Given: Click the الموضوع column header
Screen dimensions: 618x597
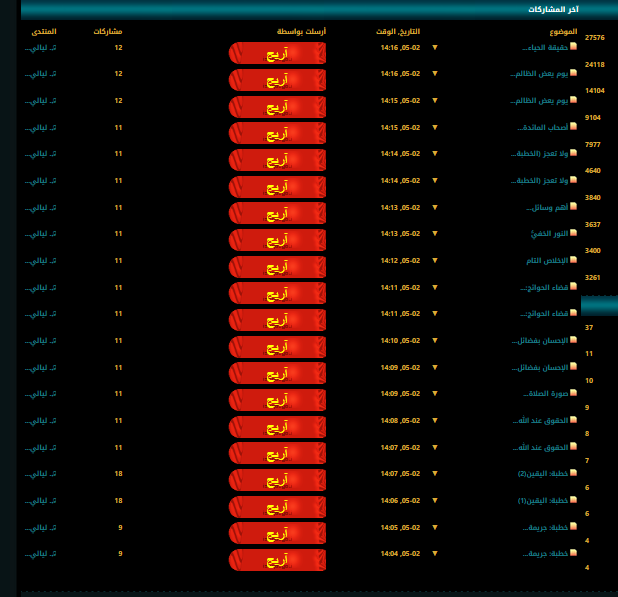Looking at the screenshot, I should point(563,32).
